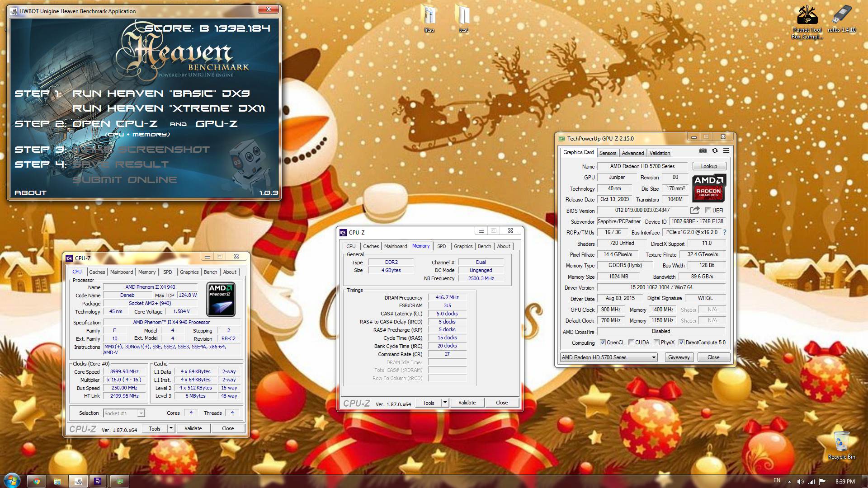Click Validate in CPU-Z CPU window
Image resolution: width=868 pixels, height=488 pixels.
[x=193, y=428]
